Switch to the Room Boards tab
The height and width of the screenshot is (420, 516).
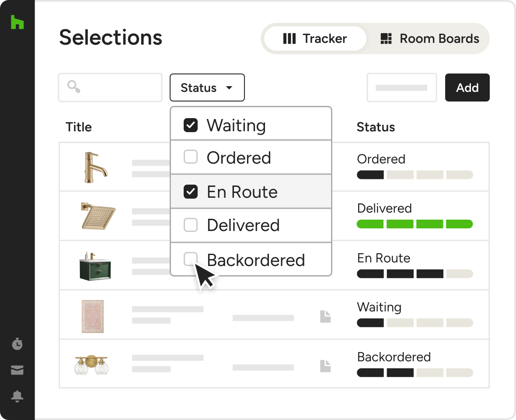coord(429,38)
